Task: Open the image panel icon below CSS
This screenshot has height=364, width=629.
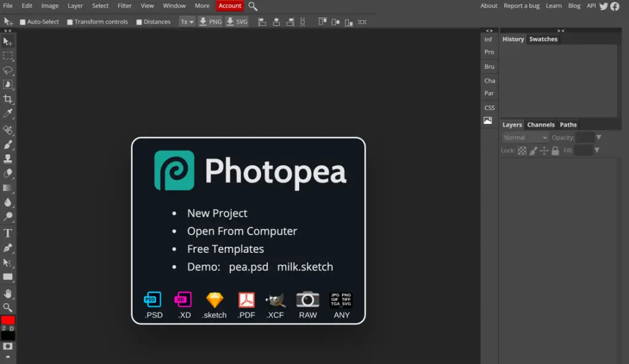Action: [x=488, y=120]
